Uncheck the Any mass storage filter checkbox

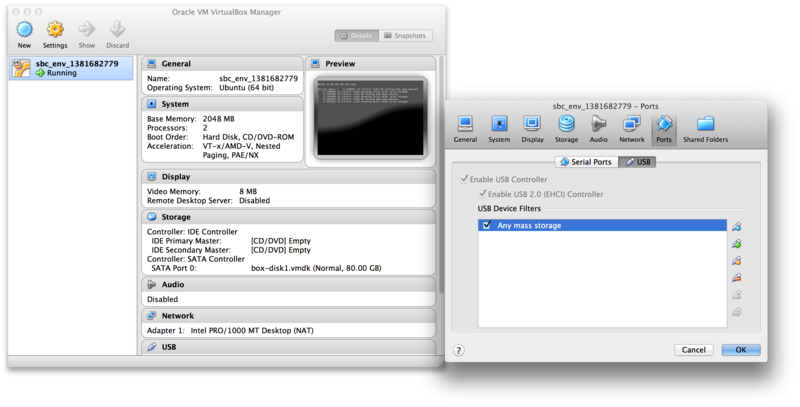487,225
